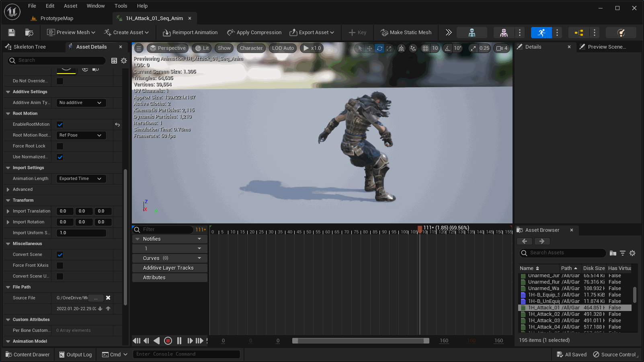
Task: Open Asset Browser settings gear
Action: [x=632, y=253]
